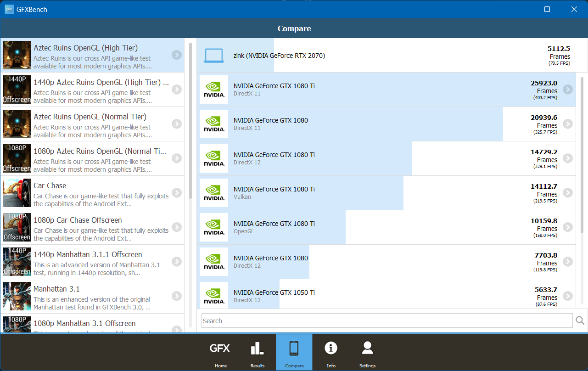
Task: Click the Search input field
Action: [x=387, y=320]
